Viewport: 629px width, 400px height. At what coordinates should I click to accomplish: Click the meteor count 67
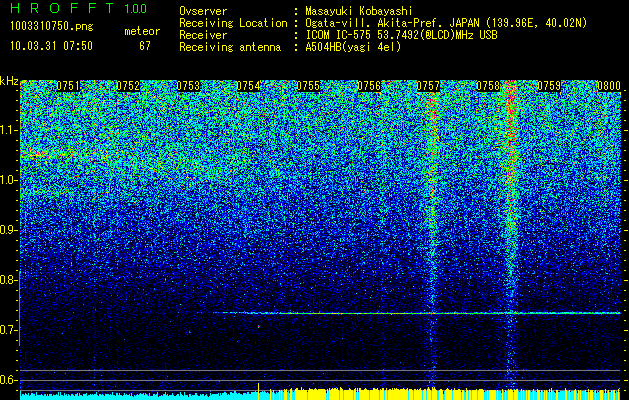tap(144, 46)
